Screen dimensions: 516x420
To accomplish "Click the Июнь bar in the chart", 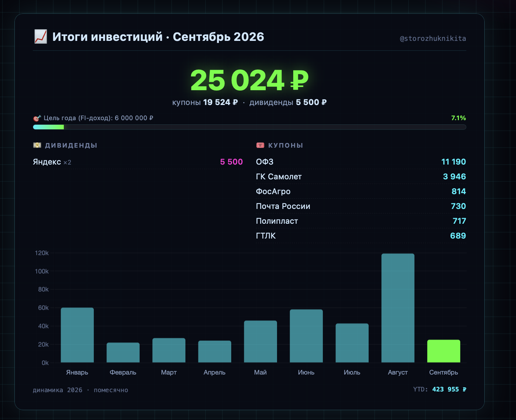I will pyautogui.click(x=306, y=336).
